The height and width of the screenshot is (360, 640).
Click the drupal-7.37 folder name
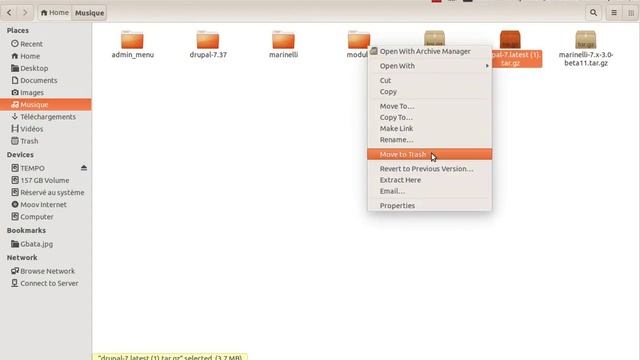coord(208,55)
